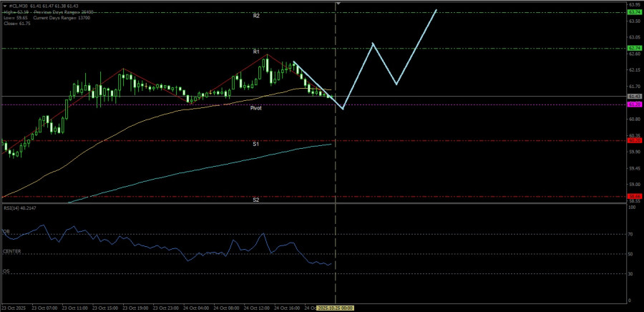Select the S2 support level label
Image resolution: width=644 pixels, height=312 pixels.
(255, 200)
